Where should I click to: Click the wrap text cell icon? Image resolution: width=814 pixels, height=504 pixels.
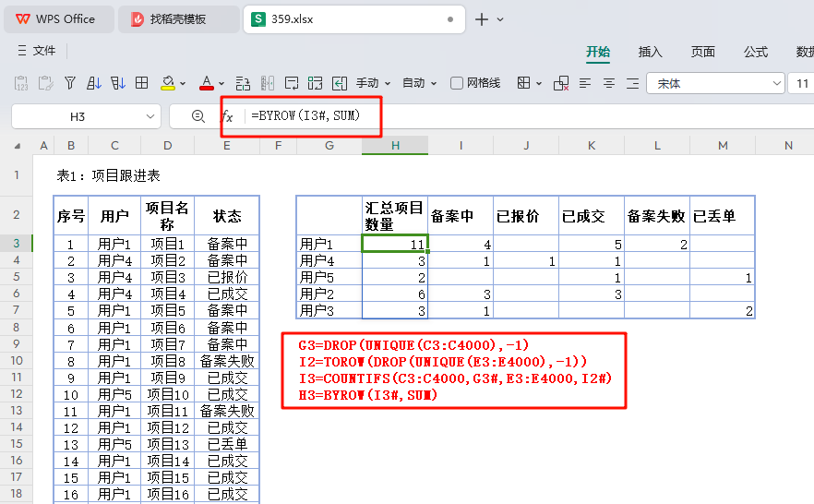coord(292,83)
